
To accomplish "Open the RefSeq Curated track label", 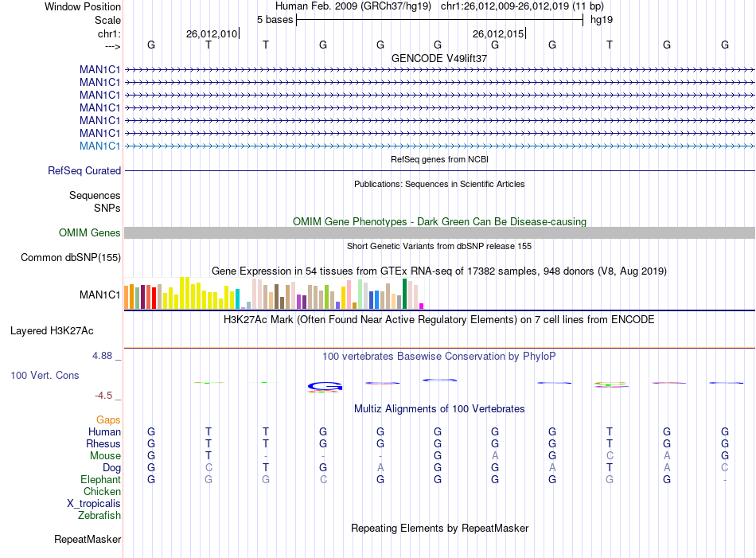I will 84,170.
